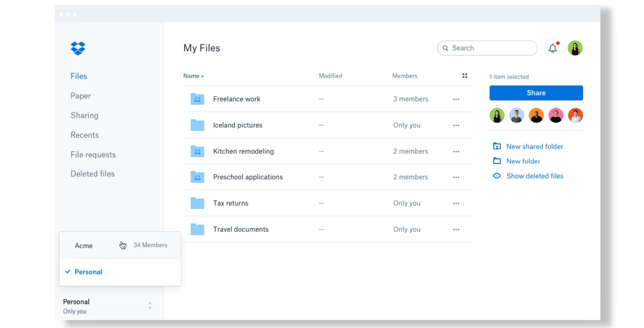Screen dimensions: 644x328
Task: Create a New shared folder
Action: point(534,146)
